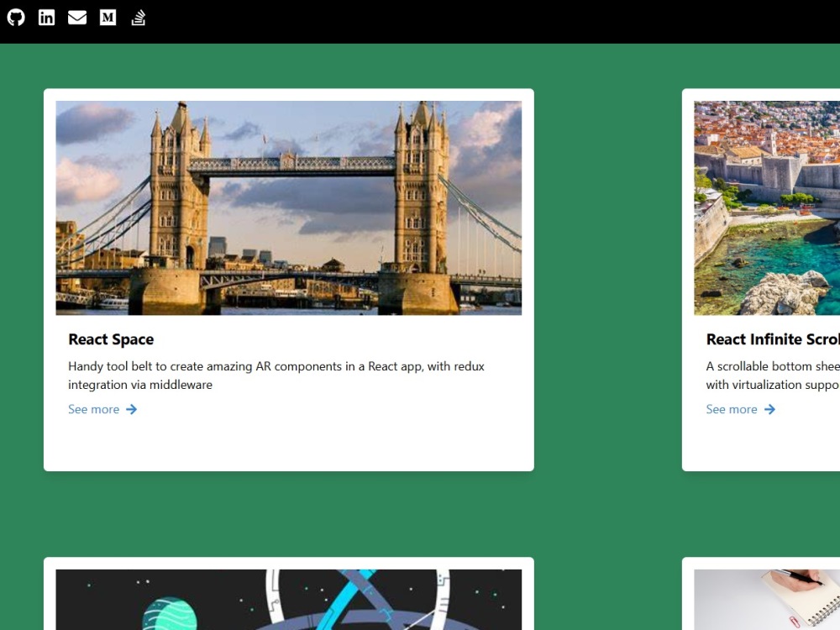Open the GitHub profile icon

[x=16, y=18]
